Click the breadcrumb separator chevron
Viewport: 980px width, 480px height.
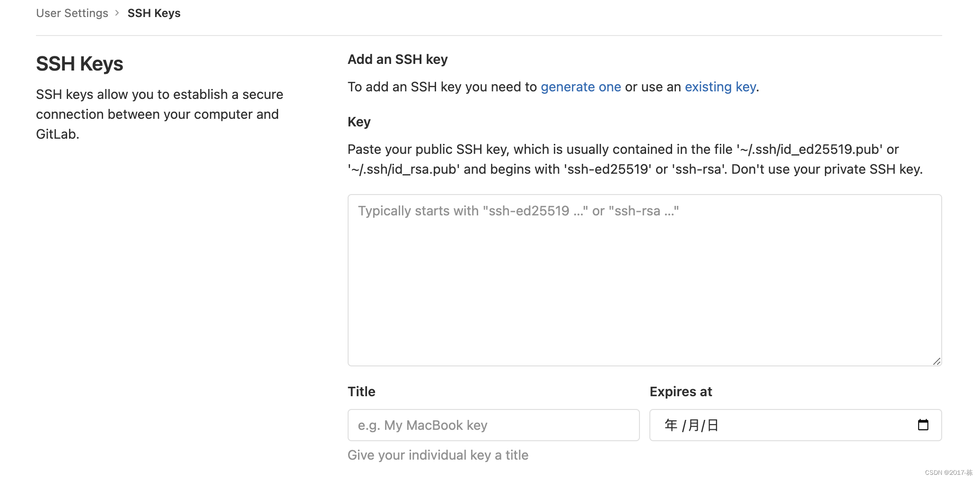click(116, 13)
